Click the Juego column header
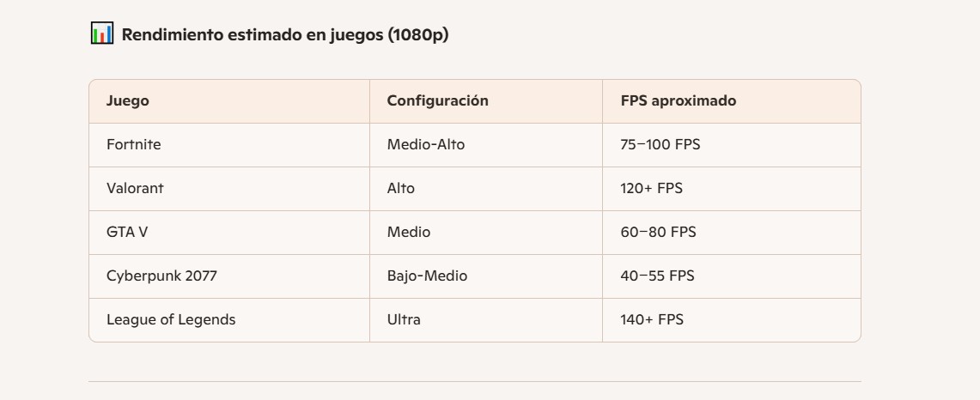This screenshot has width=980, height=400. click(x=128, y=100)
